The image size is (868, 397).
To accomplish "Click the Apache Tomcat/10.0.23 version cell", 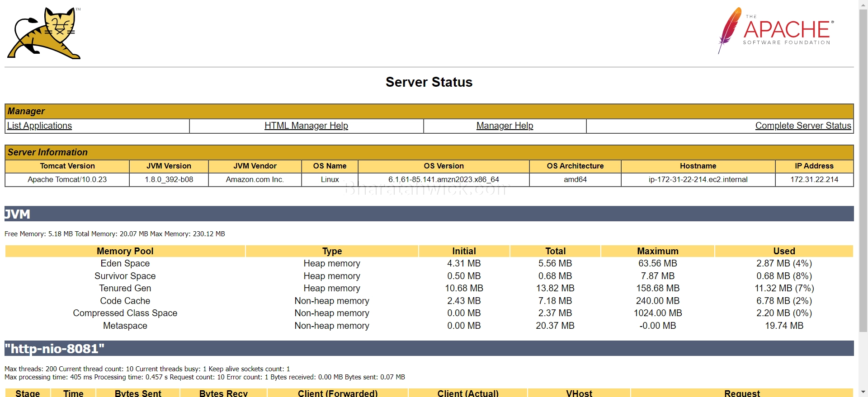I will 67,179.
